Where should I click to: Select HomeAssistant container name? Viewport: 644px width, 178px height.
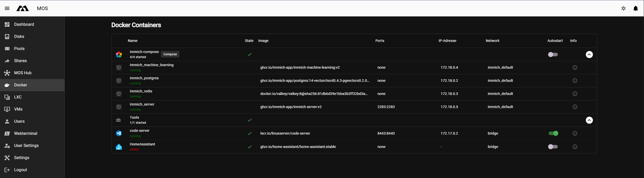tap(142, 144)
